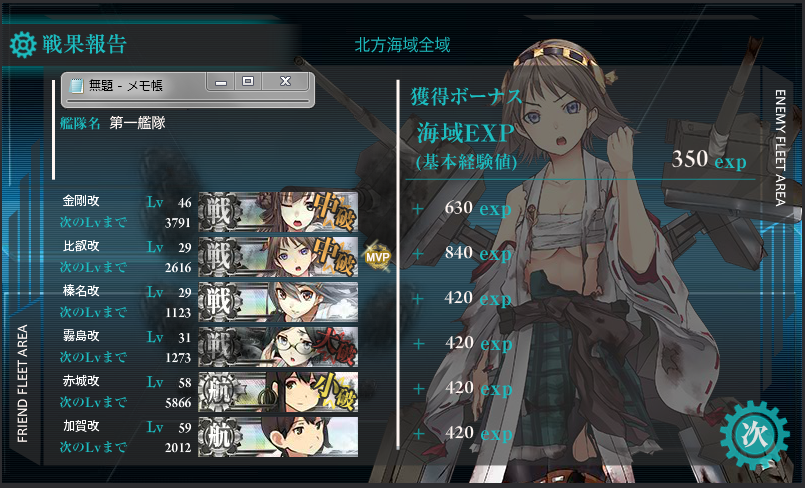Select 金剛改's ship banner with 中破 mark
805x488 pixels.
pos(278,211)
